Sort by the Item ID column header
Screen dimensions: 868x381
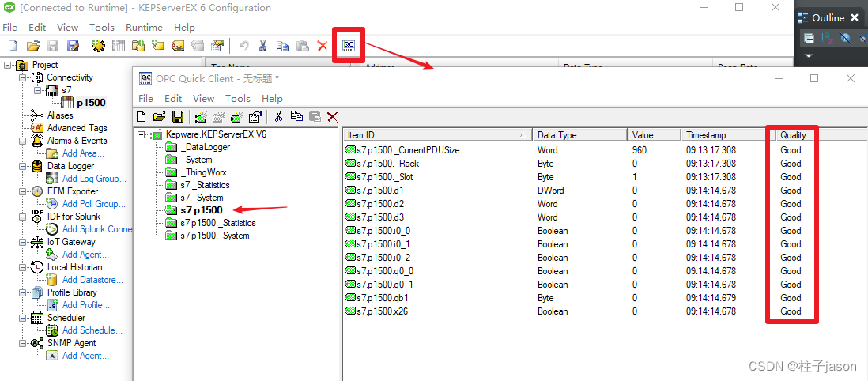coord(437,135)
